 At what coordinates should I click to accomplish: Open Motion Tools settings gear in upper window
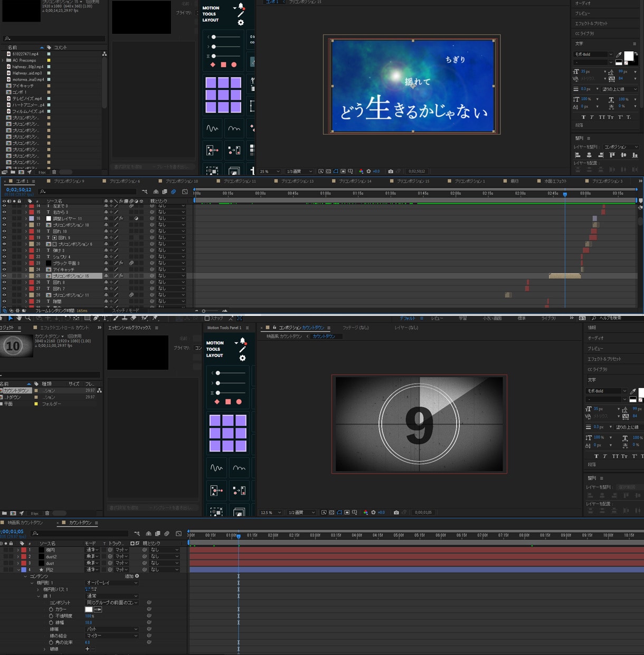click(241, 23)
